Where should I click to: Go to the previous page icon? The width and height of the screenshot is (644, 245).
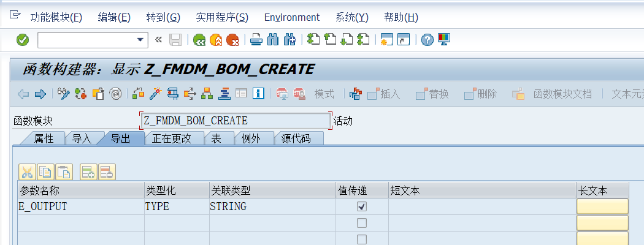330,40
